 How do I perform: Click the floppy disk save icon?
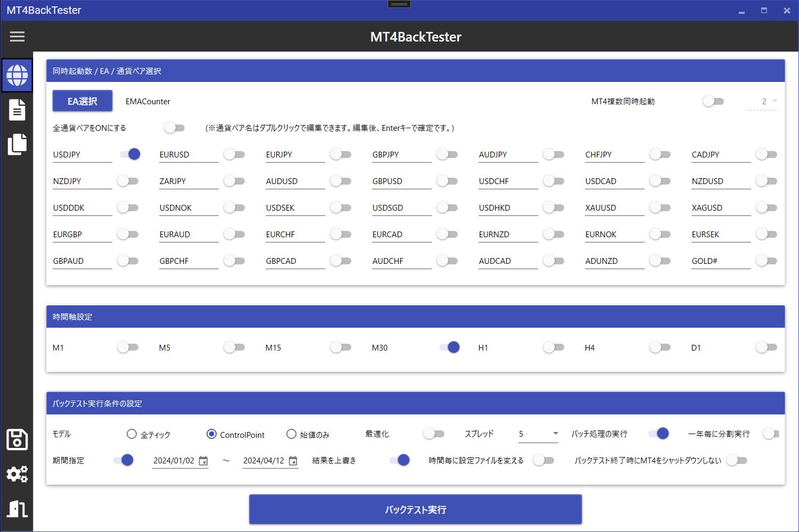point(17,440)
